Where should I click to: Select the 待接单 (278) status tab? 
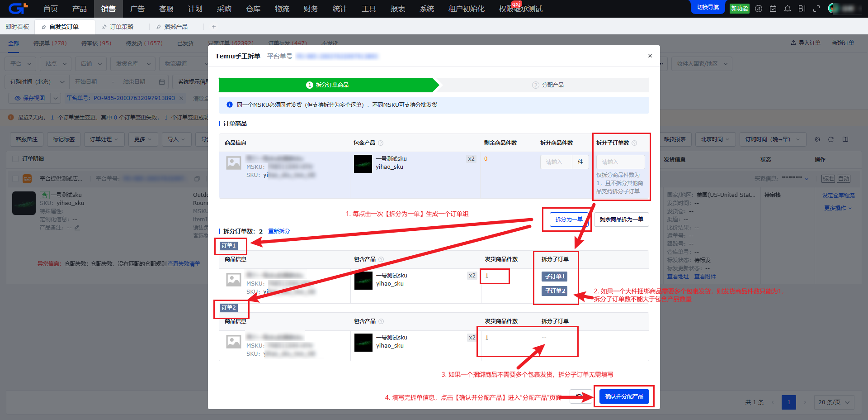point(50,43)
